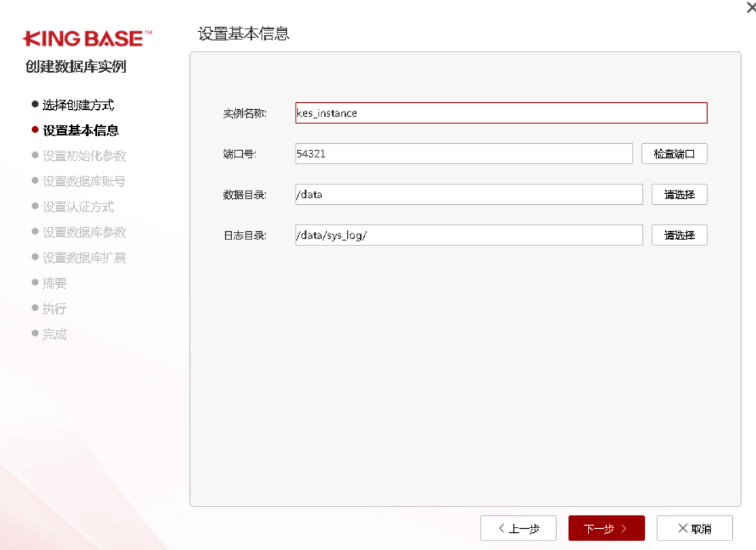Open the 设置认证方式 step
756x550 pixels.
tap(78, 207)
